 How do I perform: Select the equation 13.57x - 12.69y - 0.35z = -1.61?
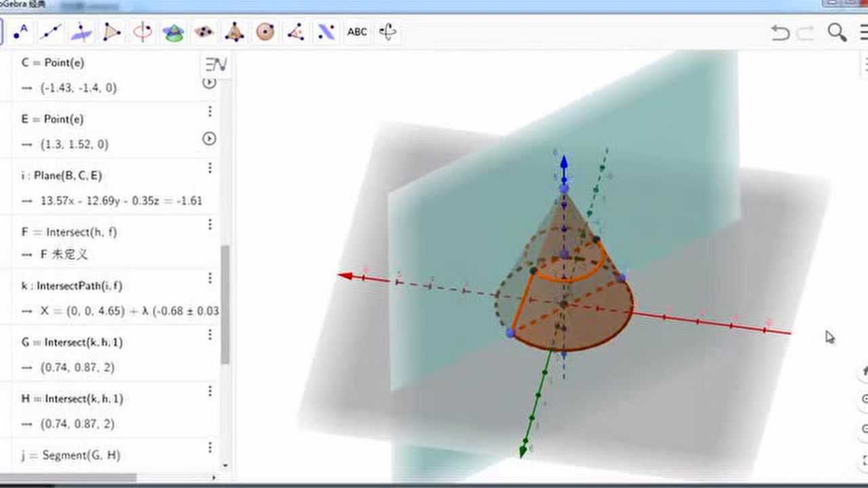click(121, 201)
